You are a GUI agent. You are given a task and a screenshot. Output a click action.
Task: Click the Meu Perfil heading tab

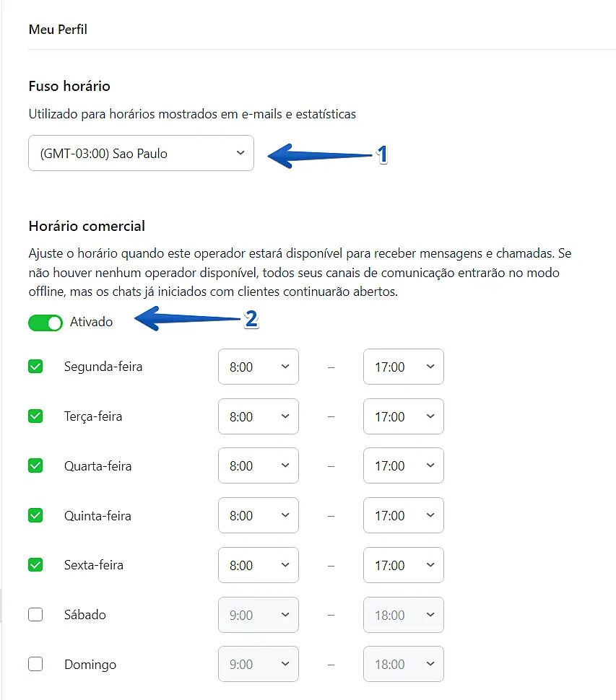(58, 30)
